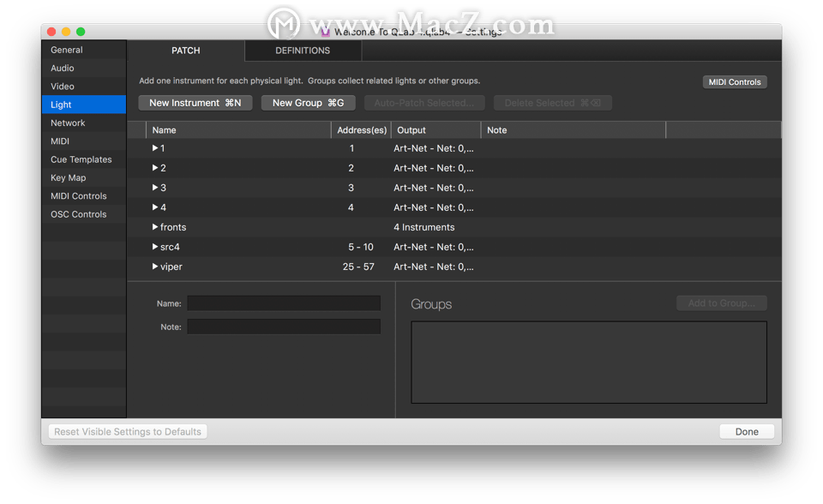Expand the fronts group row

click(155, 227)
